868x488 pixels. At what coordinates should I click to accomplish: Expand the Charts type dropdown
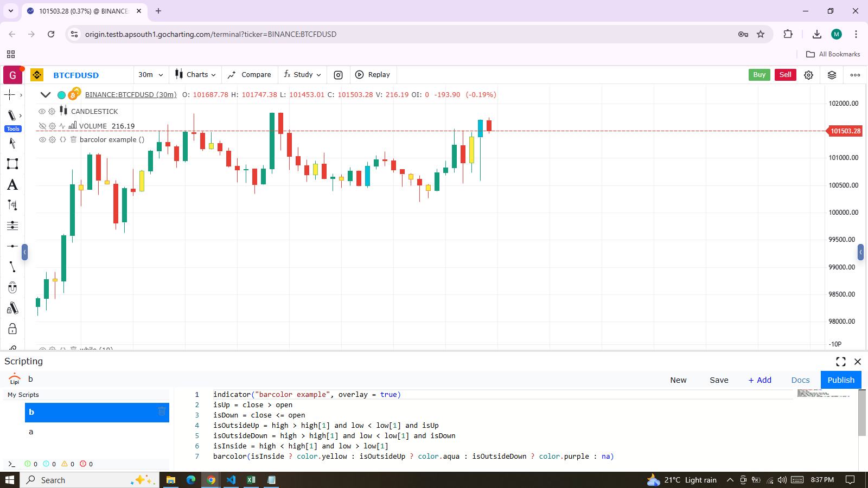(195, 75)
